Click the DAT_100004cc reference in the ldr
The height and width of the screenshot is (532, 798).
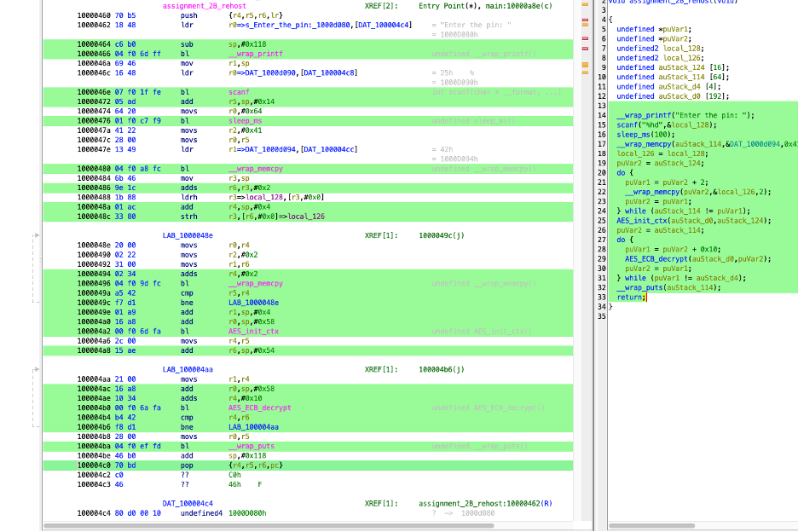coord(330,150)
